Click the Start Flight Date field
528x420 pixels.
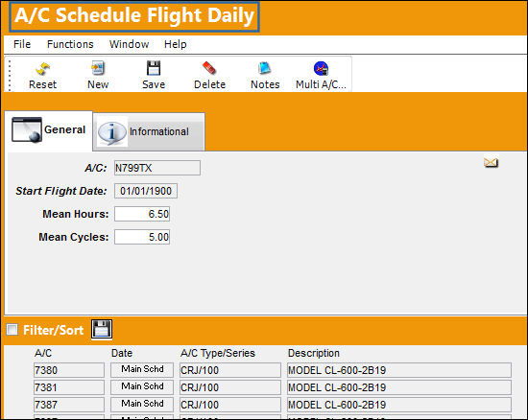(146, 191)
